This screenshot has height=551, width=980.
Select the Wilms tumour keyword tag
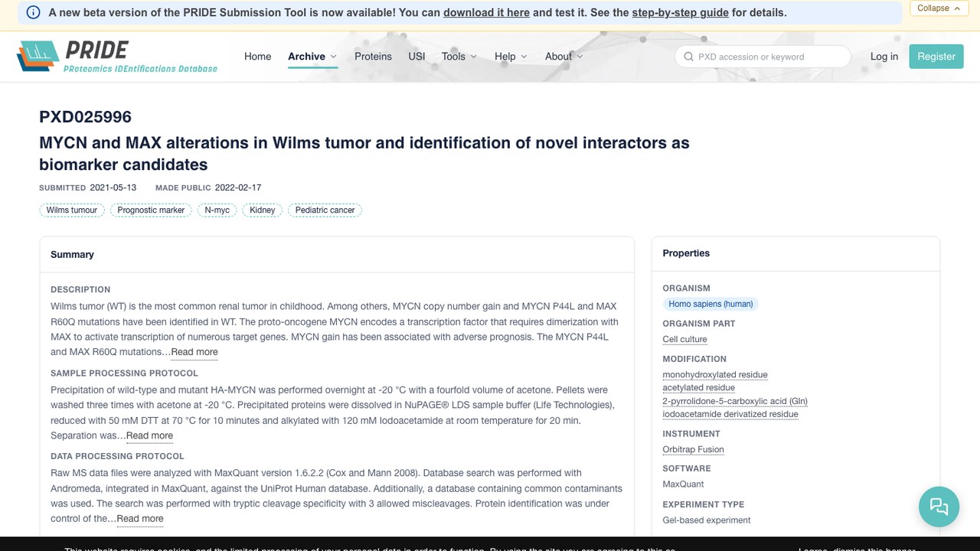(72, 210)
